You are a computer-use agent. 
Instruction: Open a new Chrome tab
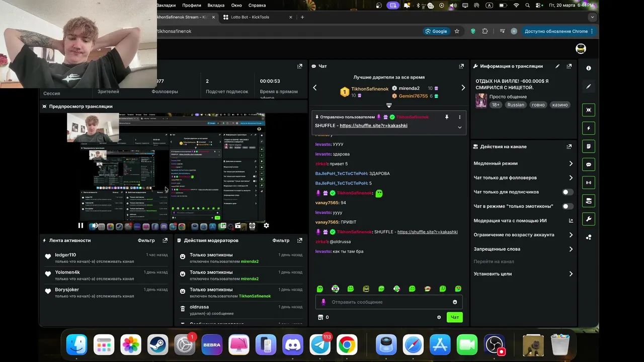(302, 17)
